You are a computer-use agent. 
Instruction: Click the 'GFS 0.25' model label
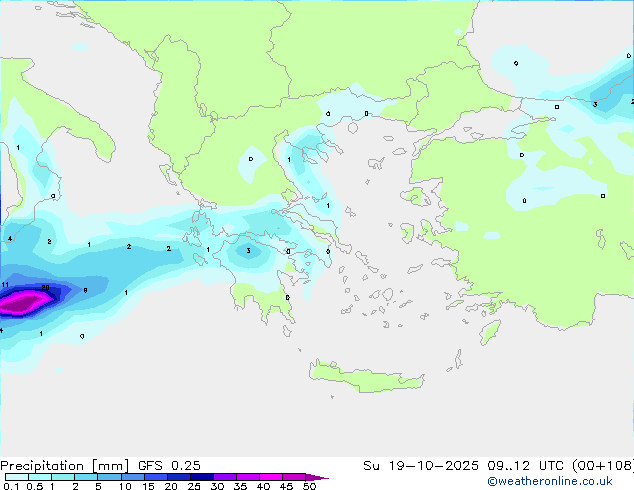(x=169, y=465)
